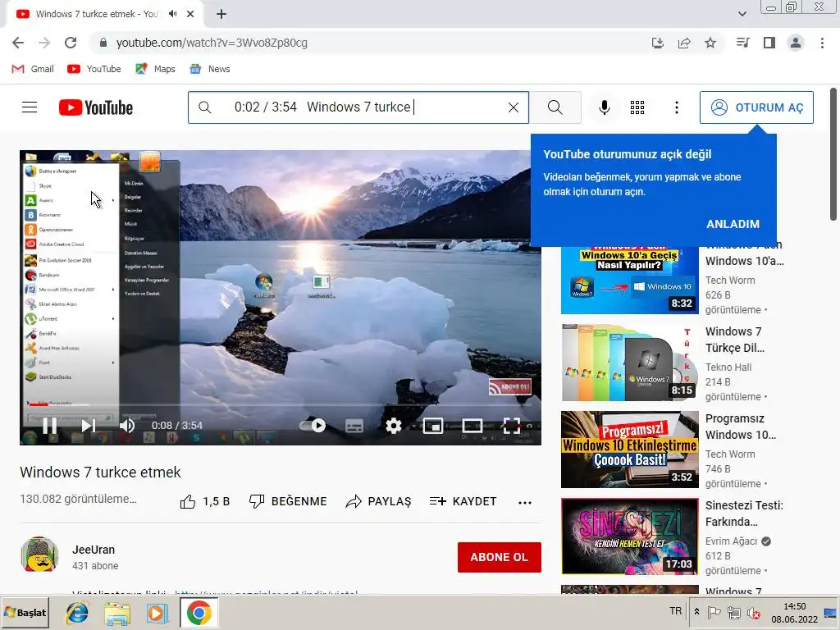This screenshot has width=840, height=630.
Task: Subscribe with the red ABONE OL button
Action: (x=500, y=557)
